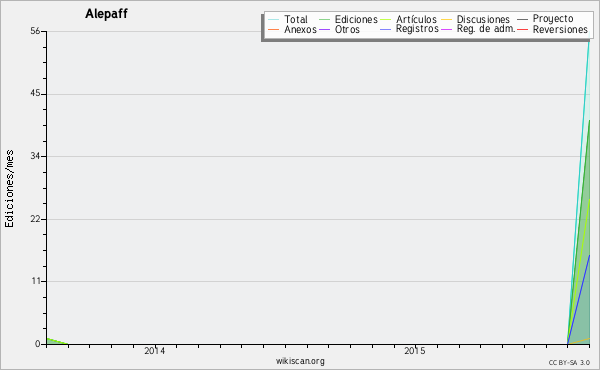The image size is (600, 370).
Task: Click the CC BY-SA 3.0 license text
Action: click(x=569, y=363)
